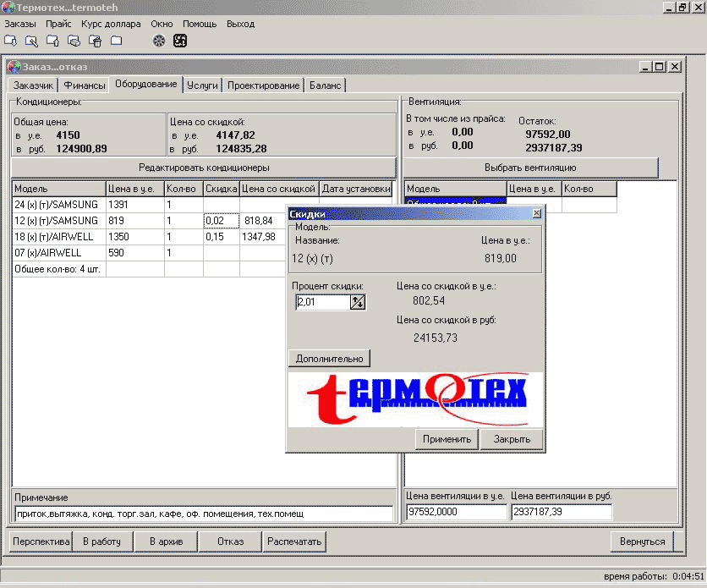Switch to the Заказчик tab
707x588 pixels.
coord(33,85)
